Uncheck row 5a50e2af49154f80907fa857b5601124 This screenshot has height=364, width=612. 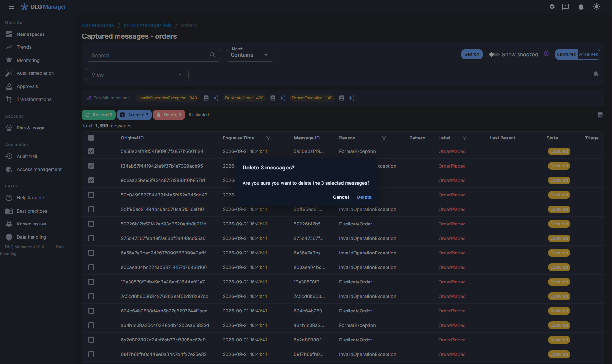(91, 151)
